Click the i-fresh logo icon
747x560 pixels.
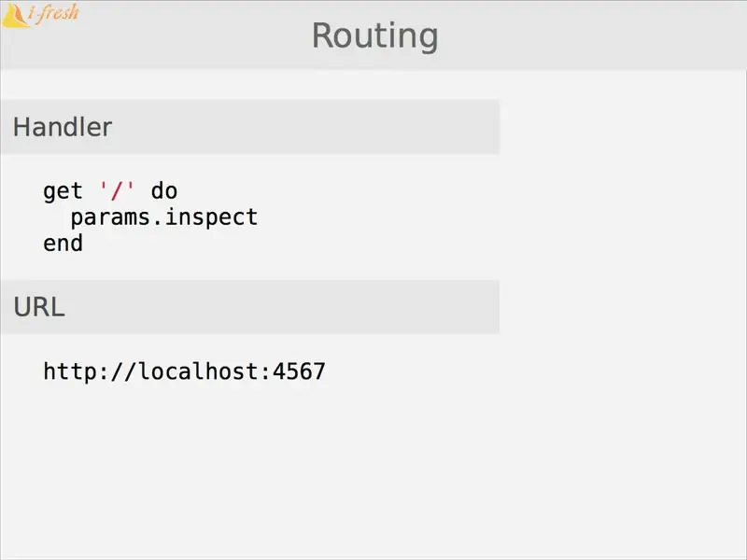click(x=15, y=15)
